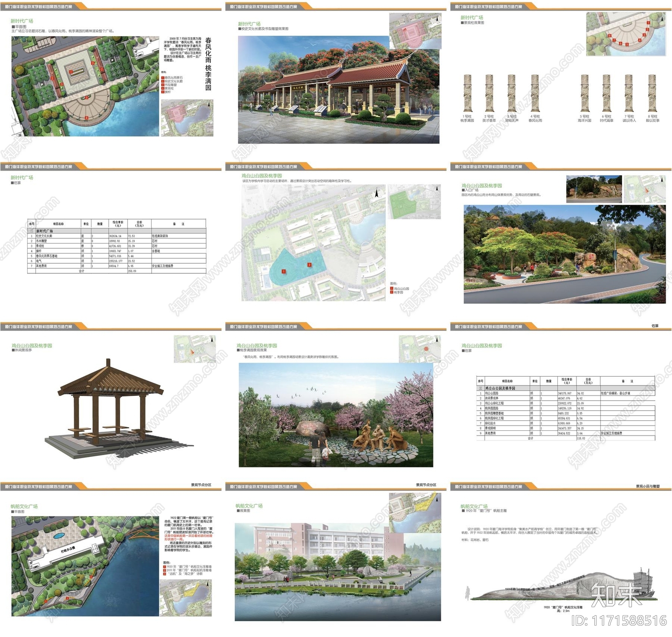Click the subtitle '■景观柱效果图'
The width and height of the screenshot is (672, 637).
pyautogui.click(x=472, y=23)
